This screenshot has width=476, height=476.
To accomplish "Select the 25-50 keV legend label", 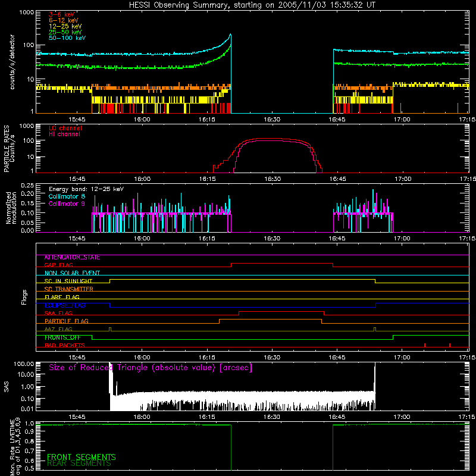I will (x=65, y=32).
